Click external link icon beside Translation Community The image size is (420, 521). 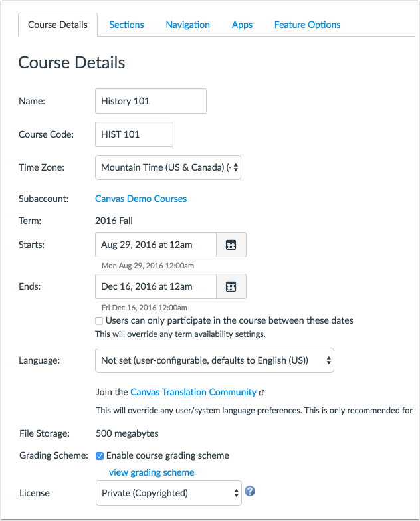(x=262, y=393)
